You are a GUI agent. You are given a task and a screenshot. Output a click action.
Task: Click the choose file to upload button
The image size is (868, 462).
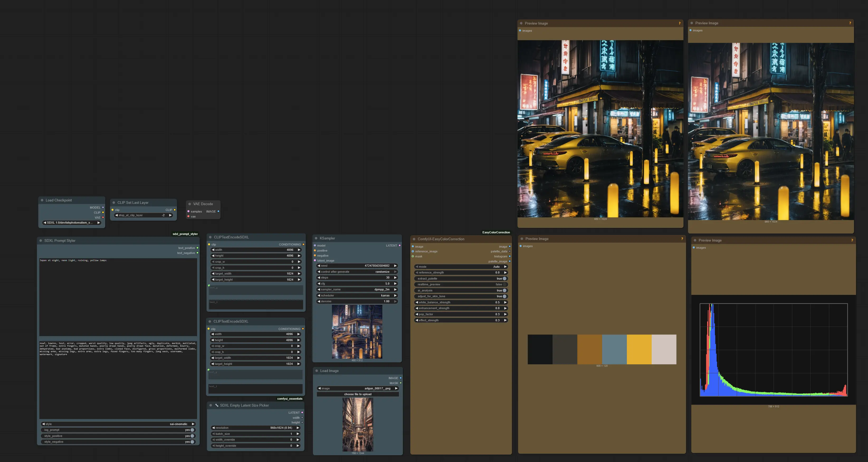pyautogui.click(x=357, y=394)
